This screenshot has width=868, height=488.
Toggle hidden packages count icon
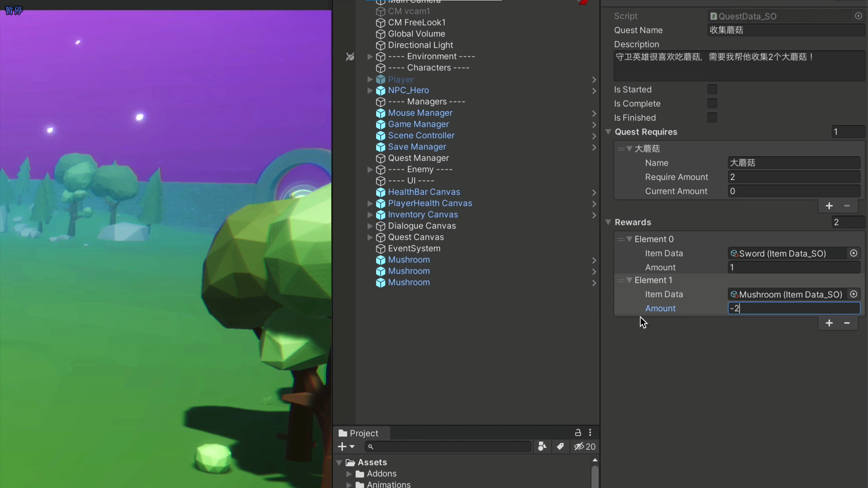point(585,446)
